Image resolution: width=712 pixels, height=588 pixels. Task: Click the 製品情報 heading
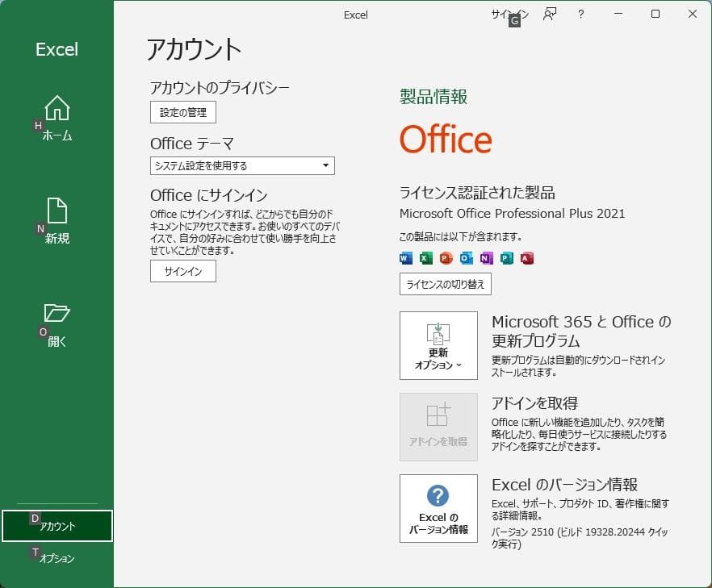433,97
